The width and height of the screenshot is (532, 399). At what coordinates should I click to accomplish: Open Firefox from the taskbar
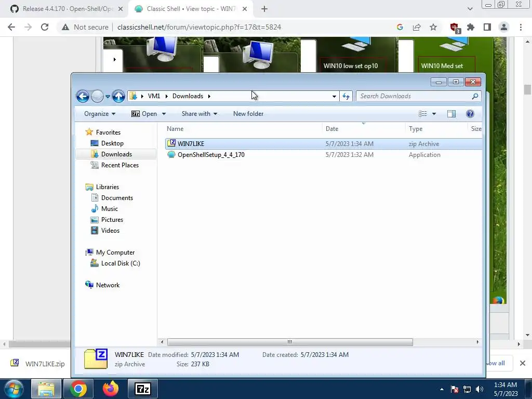[x=110, y=389]
